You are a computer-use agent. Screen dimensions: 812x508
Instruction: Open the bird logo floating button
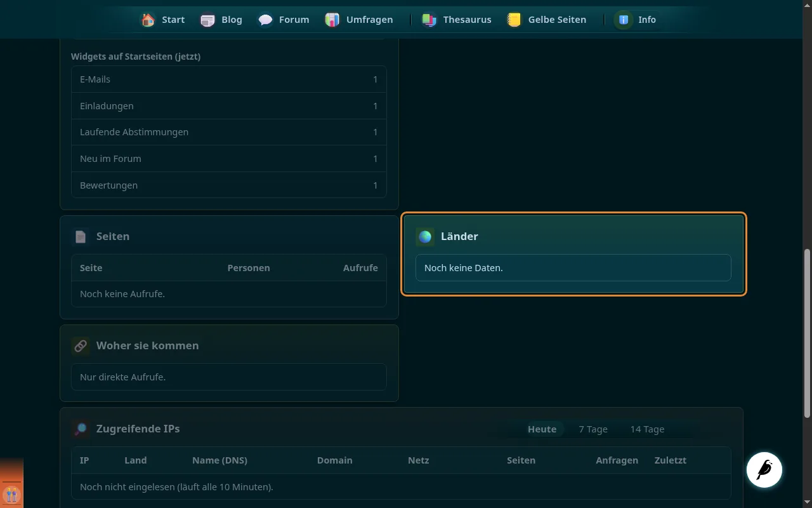764,470
